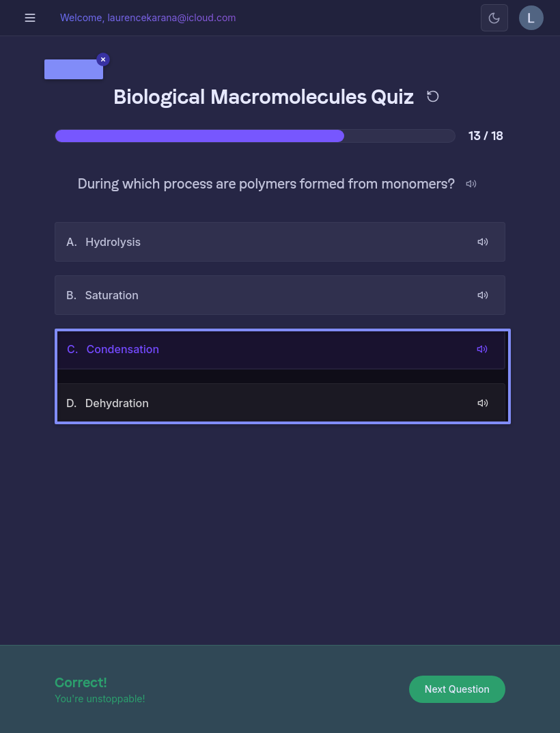Restart the quiz using the reset icon
The width and height of the screenshot is (560, 733).
433,96
